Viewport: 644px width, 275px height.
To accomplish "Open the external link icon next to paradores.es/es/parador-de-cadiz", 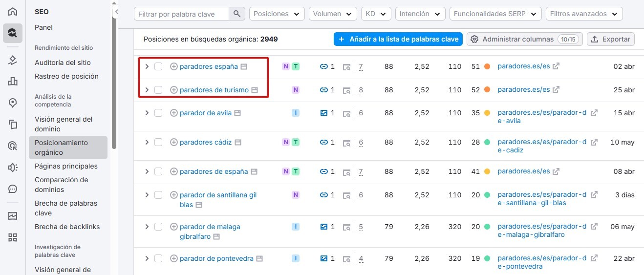I will coord(594,142).
